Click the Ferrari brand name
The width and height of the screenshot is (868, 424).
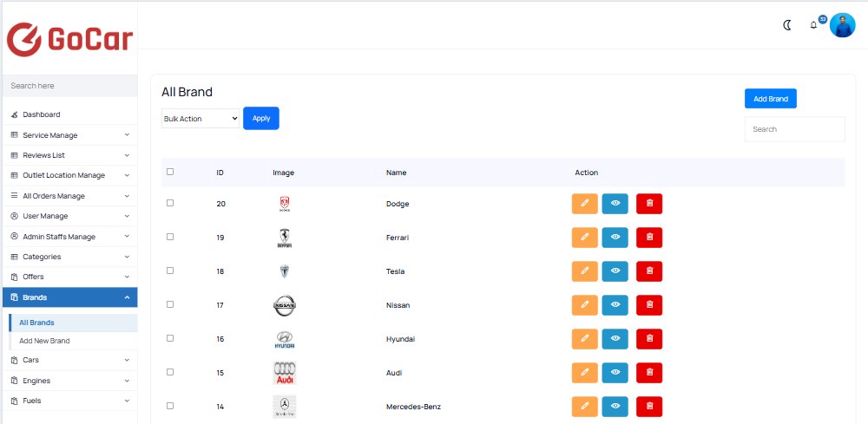coord(398,238)
